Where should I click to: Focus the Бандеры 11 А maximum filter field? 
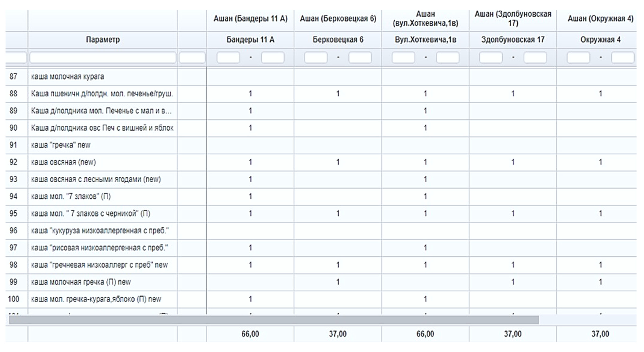(x=273, y=57)
